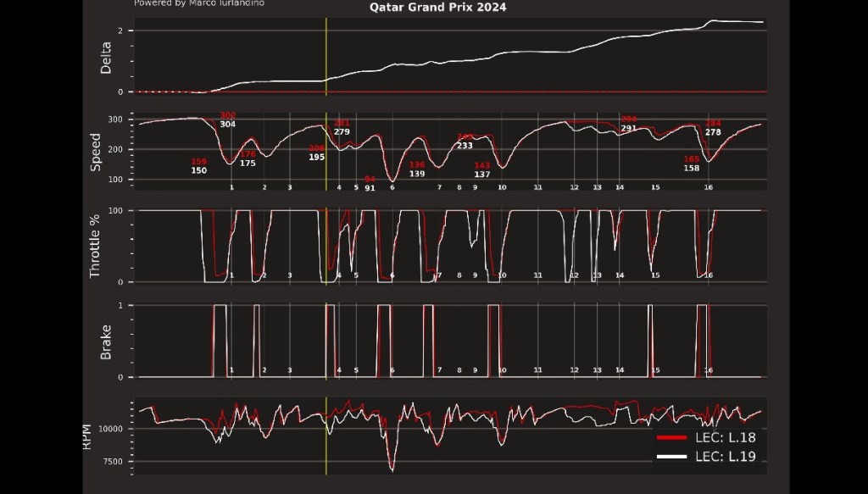Click corner '14' label in the Brake chart
Viewport: 868px width, 494px height.
coord(620,370)
